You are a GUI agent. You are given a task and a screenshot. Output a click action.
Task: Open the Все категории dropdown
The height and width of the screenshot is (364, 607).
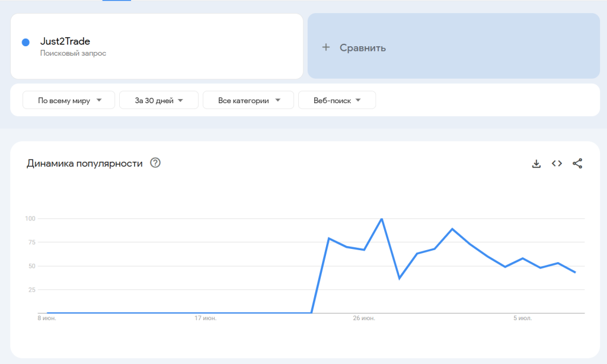pos(248,100)
